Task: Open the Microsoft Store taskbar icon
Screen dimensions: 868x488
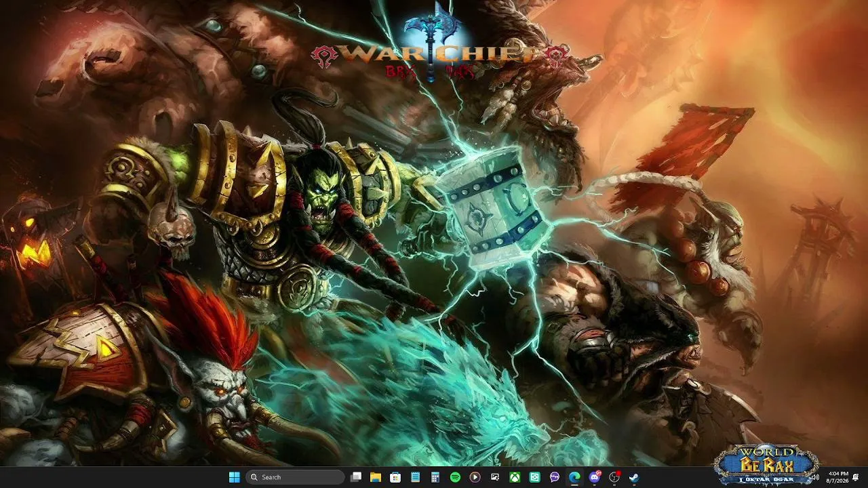Action: tap(395, 477)
